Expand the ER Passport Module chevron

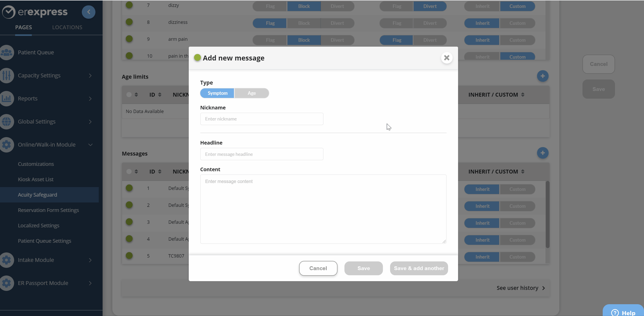coord(90,283)
